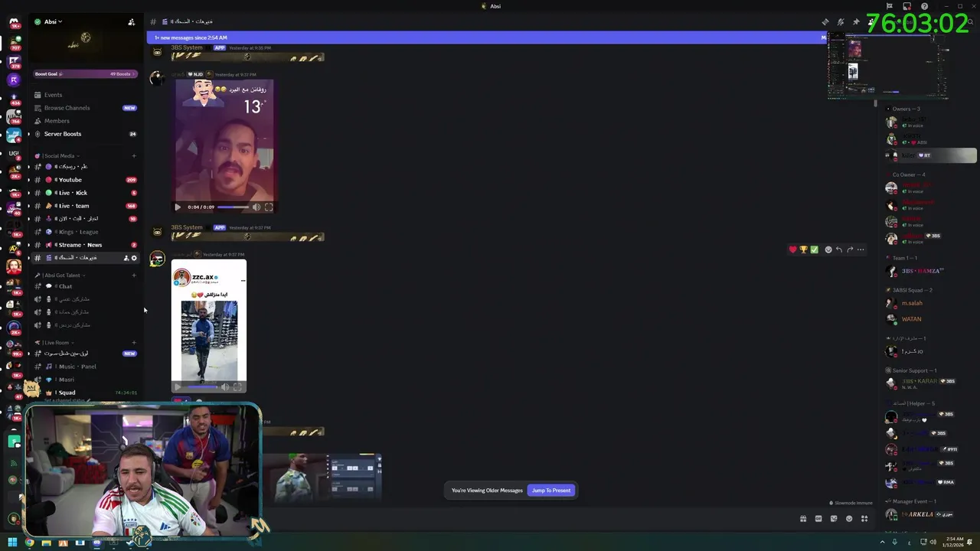Play the first video with 13° overlay
Screen dimensions: 980x551
[x=178, y=207]
